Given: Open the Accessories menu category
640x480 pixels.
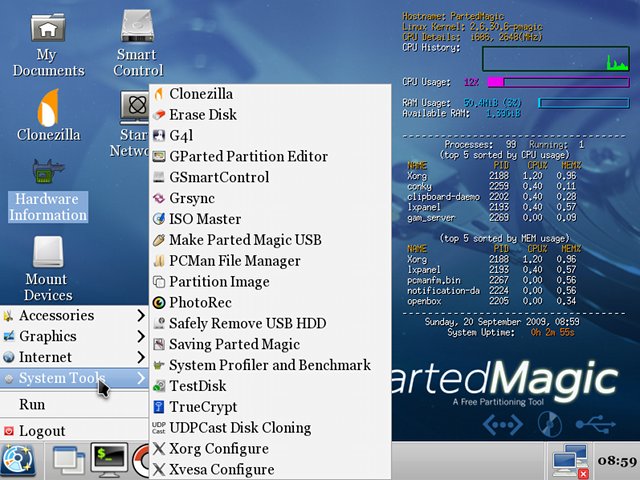Looking at the screenshot, I should pyautogui.click(x=74, y=315).
